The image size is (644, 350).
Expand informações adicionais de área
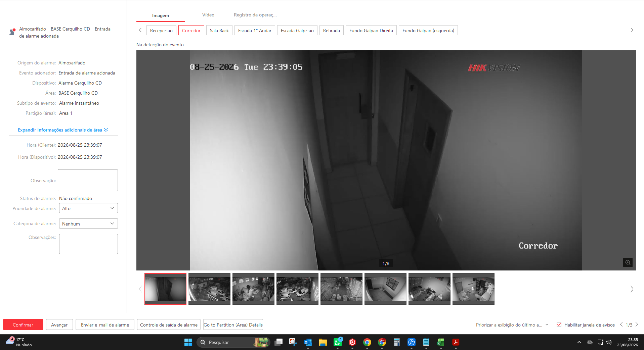(x=63, y=130)
